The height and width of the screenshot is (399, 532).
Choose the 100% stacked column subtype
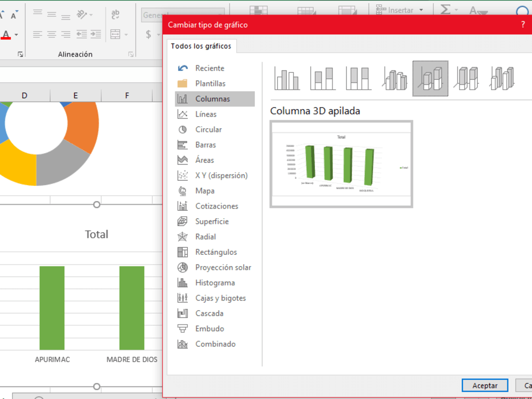(359, 79)
